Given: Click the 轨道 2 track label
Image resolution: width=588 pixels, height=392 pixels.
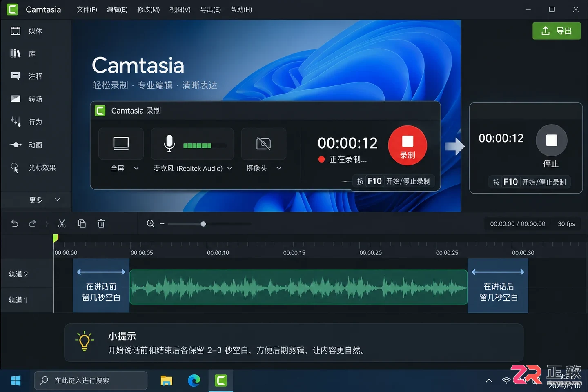Looking at the screenshot, I should point(18,274).
